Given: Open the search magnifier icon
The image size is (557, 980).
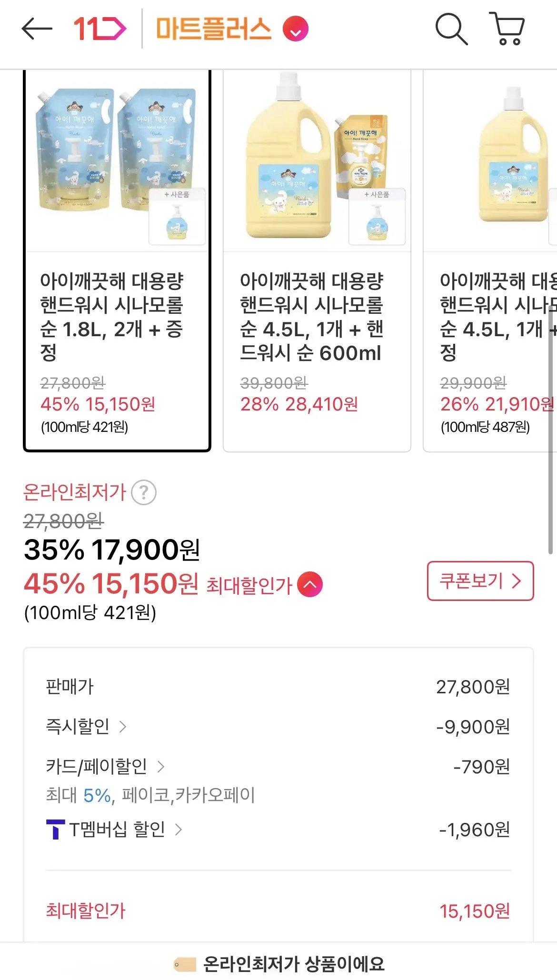Looking at the screenshot, I should (451, 29).
